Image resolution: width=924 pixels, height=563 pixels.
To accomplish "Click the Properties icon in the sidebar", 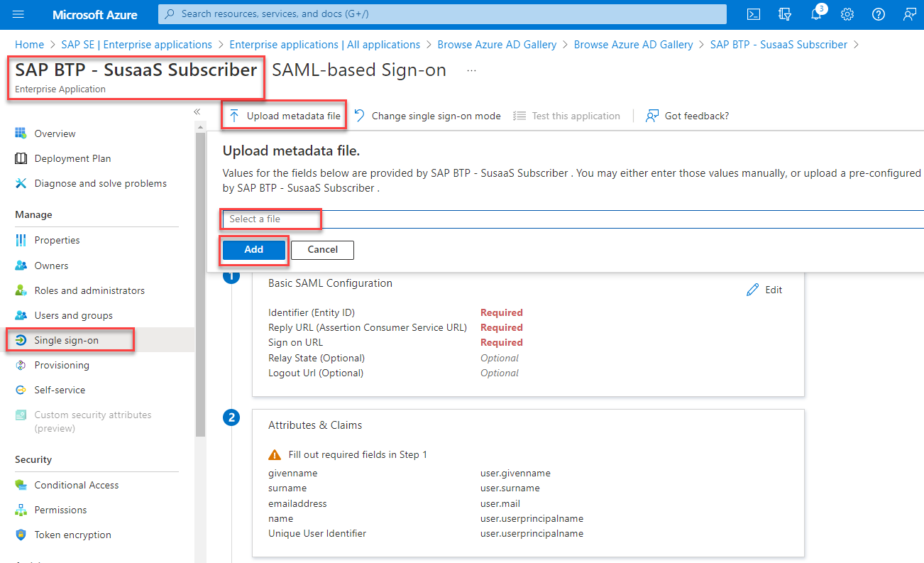I will tap(21, 240).
